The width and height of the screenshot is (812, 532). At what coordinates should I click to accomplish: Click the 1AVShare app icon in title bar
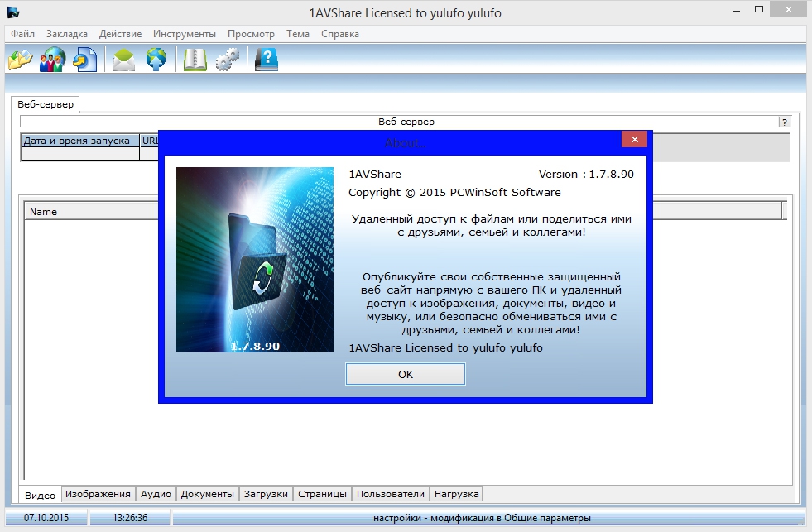point(13,12)
